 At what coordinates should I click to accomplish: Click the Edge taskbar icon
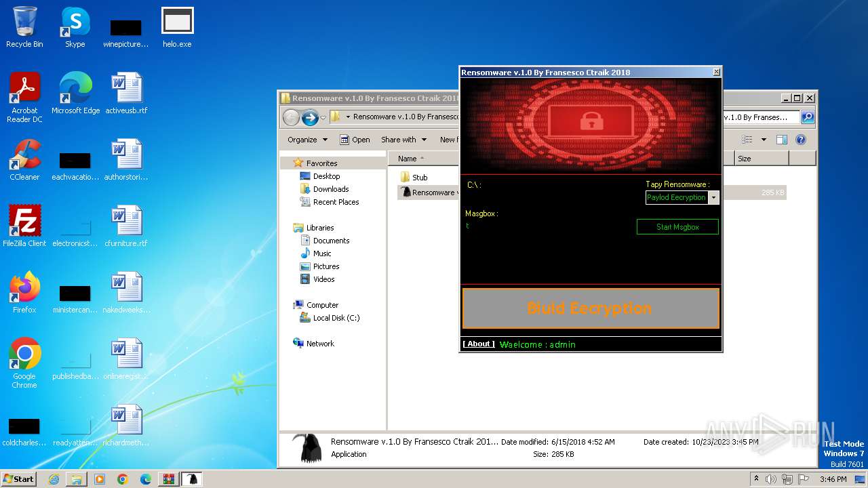pyautogui.click(x=146, y=479)
